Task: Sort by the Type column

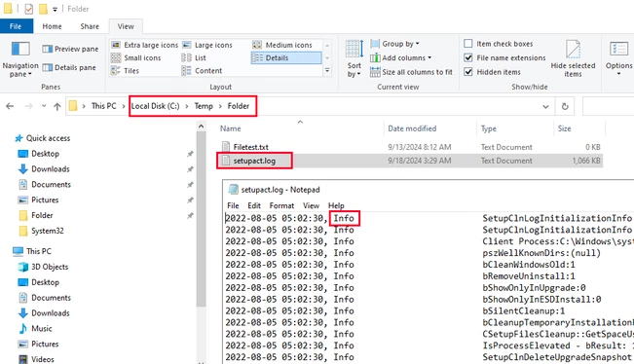Action: [x=489, y=128]
